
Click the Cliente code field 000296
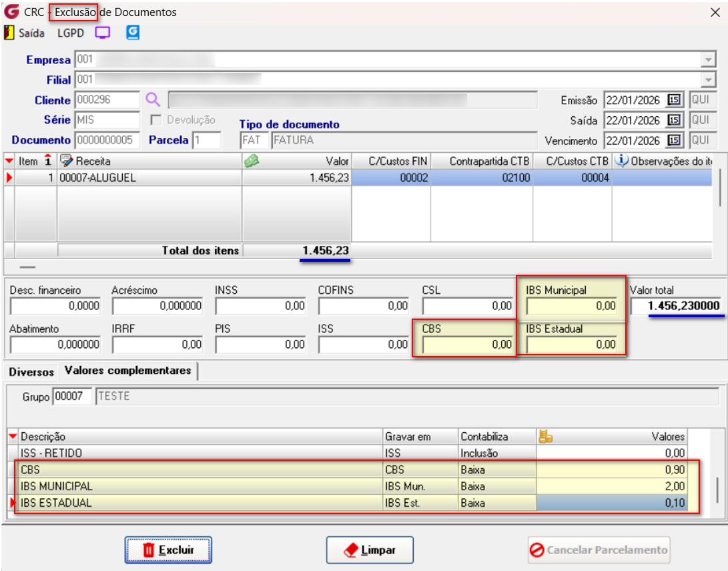(x=107, y=100)
